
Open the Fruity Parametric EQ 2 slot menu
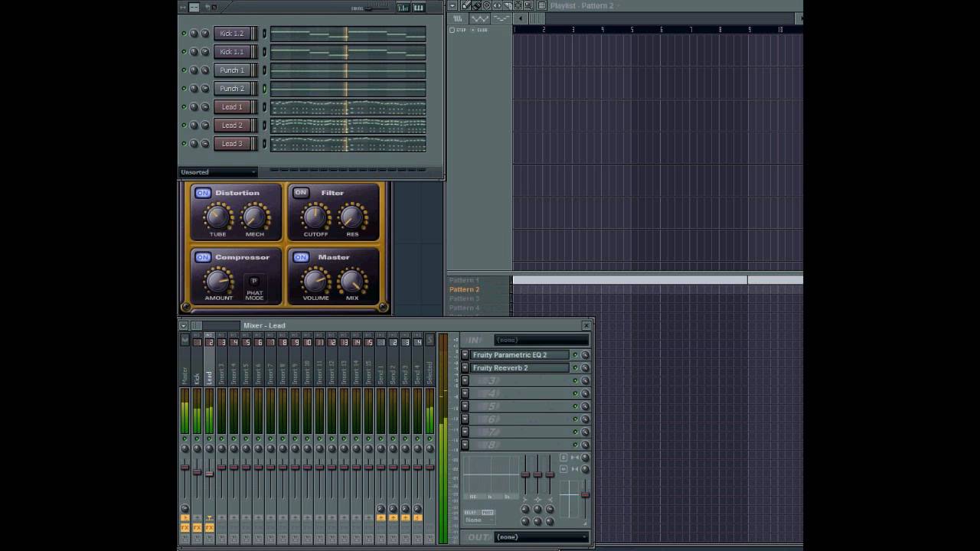pyautogui.click(x=465, y=355)
